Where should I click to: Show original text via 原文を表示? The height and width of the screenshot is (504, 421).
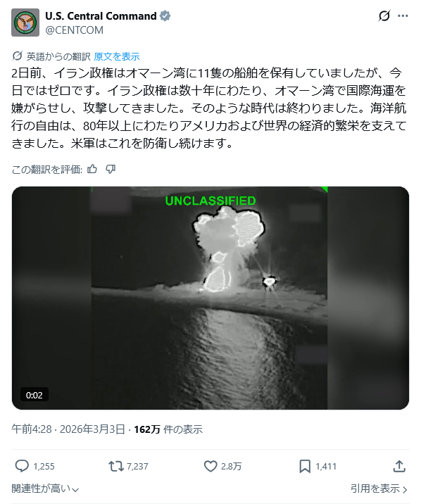[117, 56]
